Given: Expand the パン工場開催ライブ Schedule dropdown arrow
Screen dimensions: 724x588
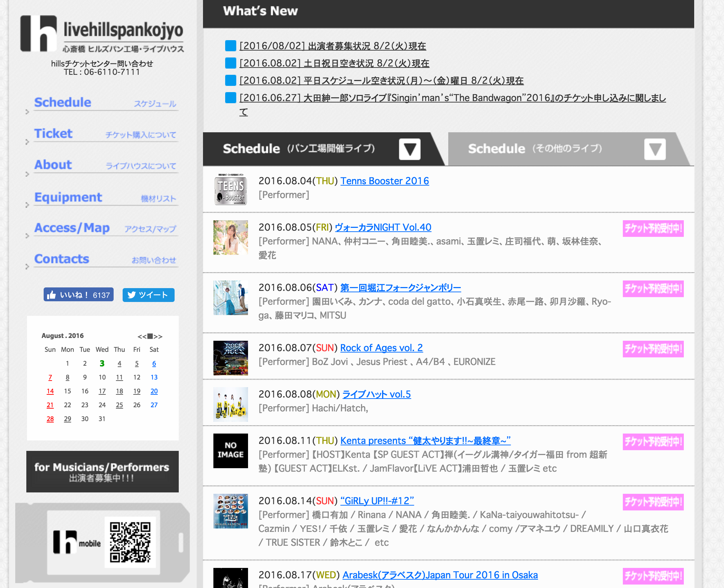Looking at the screenshot, I should 409,149.
